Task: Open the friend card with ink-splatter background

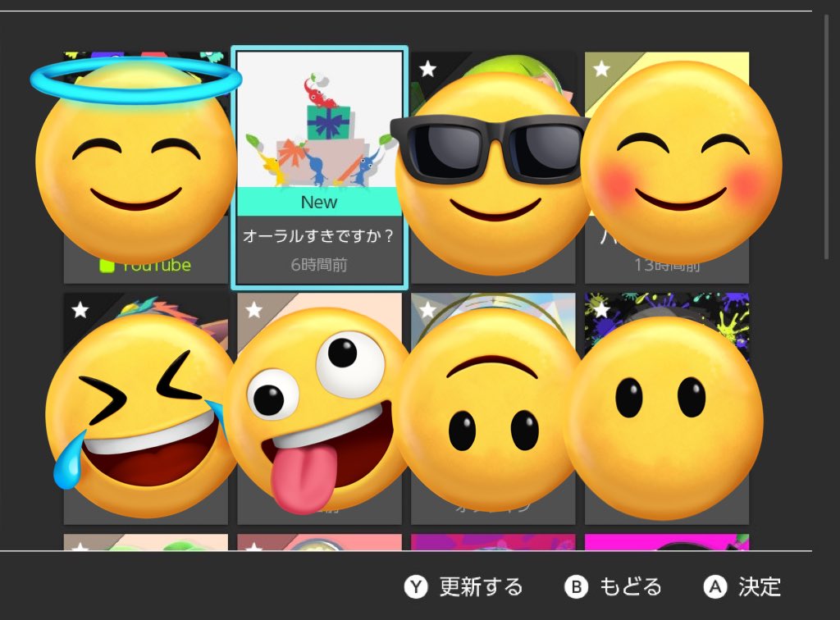Action: click(x=667, y=408)
